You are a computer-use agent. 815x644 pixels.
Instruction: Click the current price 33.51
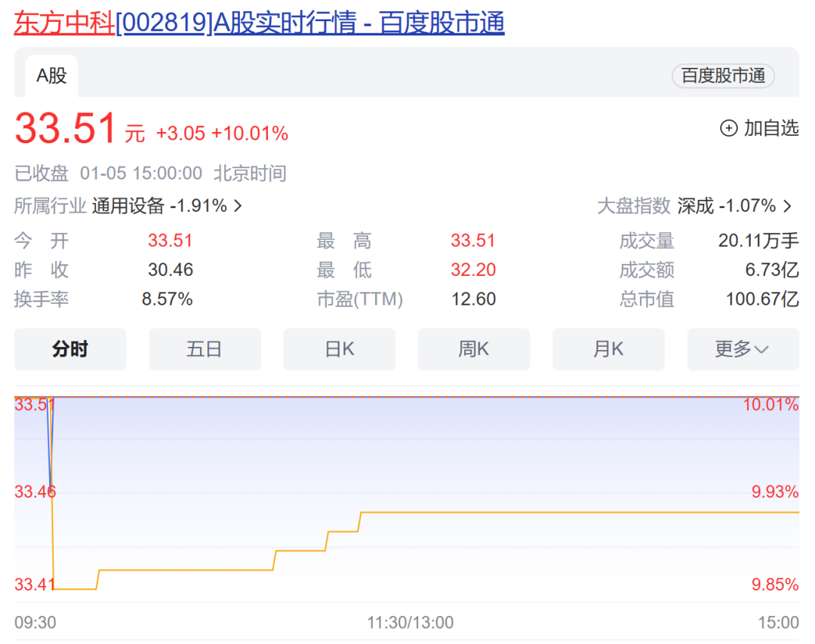click(66, 128)
